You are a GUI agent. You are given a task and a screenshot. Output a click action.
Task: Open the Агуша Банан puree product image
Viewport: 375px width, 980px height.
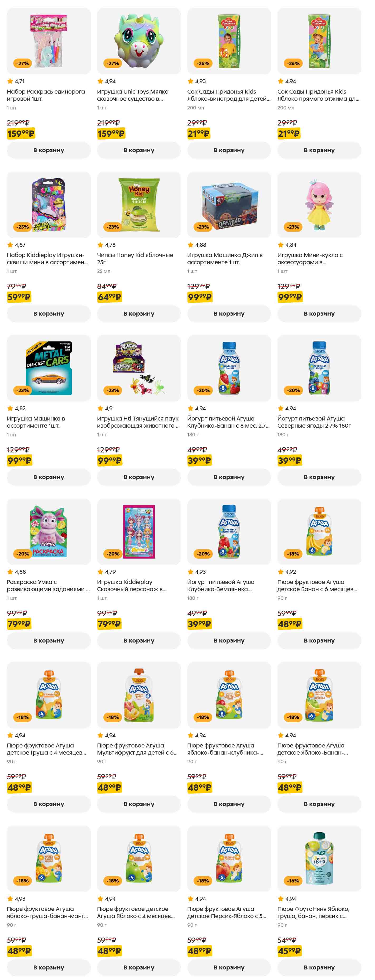(319, 532)
